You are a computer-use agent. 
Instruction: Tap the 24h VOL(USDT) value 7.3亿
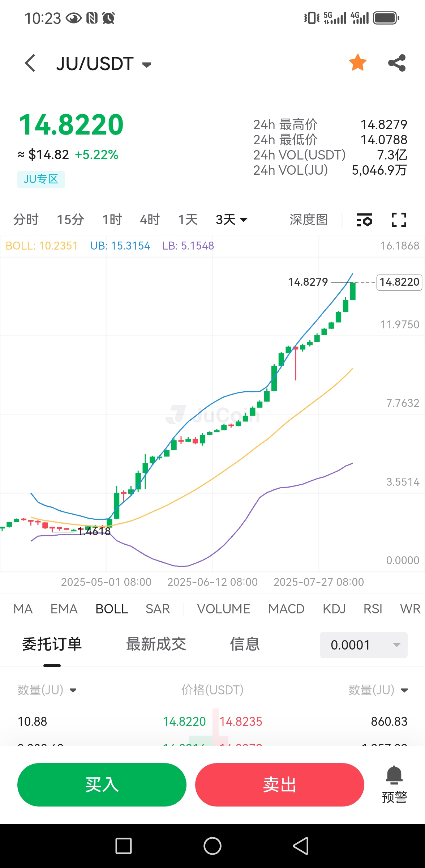click(x=392, y=155)
